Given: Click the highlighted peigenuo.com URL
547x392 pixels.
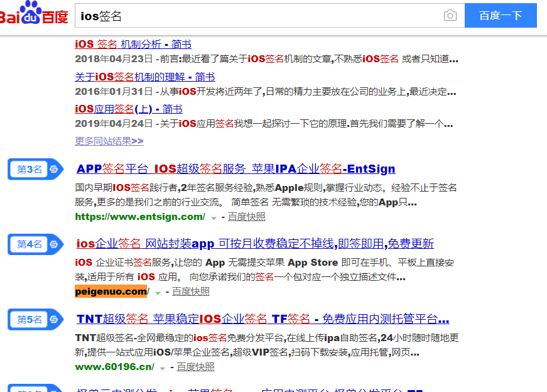Looking at the screenshot, I should [112, 291].
